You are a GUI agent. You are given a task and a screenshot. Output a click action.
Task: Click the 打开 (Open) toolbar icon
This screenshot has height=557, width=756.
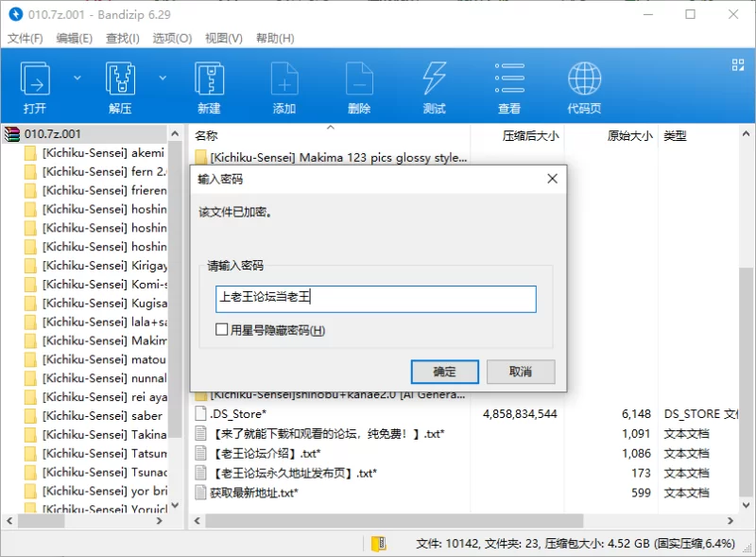(35, 87)
